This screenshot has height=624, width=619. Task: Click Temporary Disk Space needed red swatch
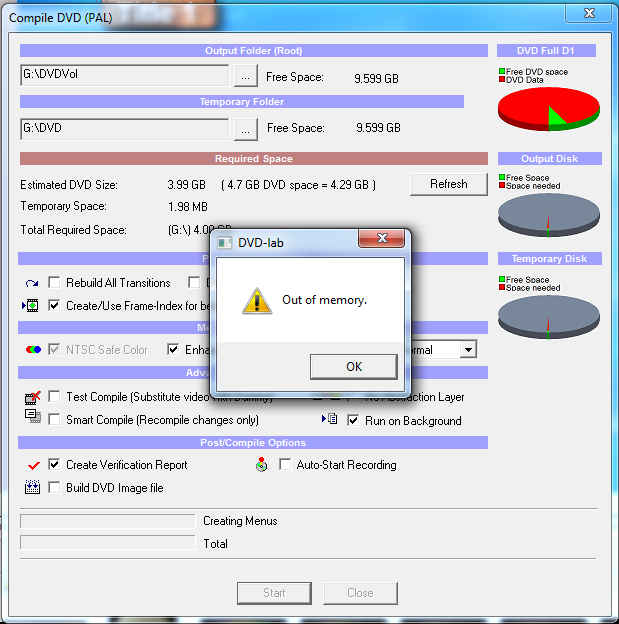coord(502,287)
